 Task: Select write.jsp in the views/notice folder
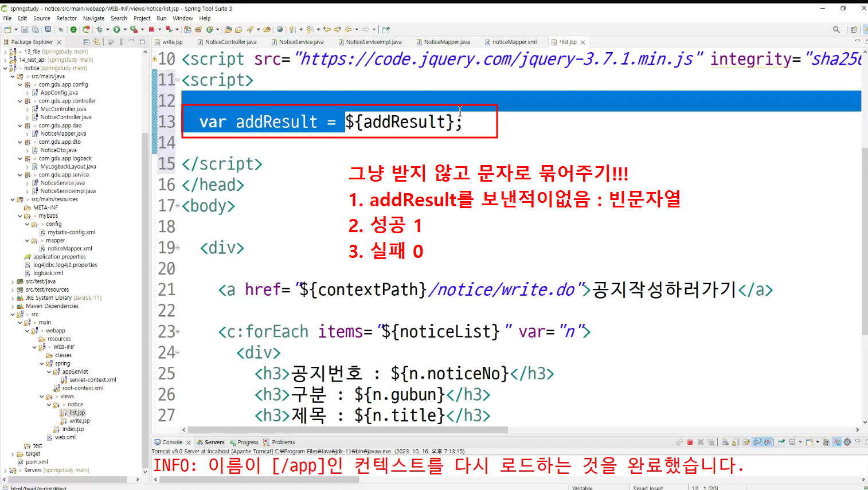[80, 421]
